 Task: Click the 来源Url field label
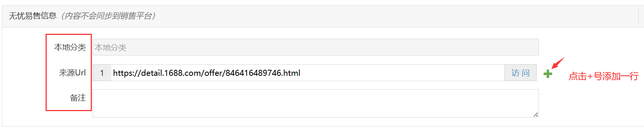(72, 73)
